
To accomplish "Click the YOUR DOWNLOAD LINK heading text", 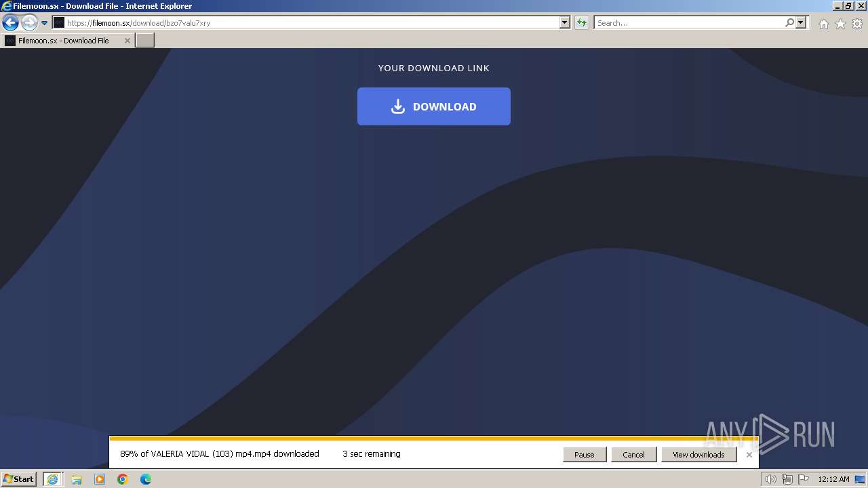I will [x=434, y=68].
